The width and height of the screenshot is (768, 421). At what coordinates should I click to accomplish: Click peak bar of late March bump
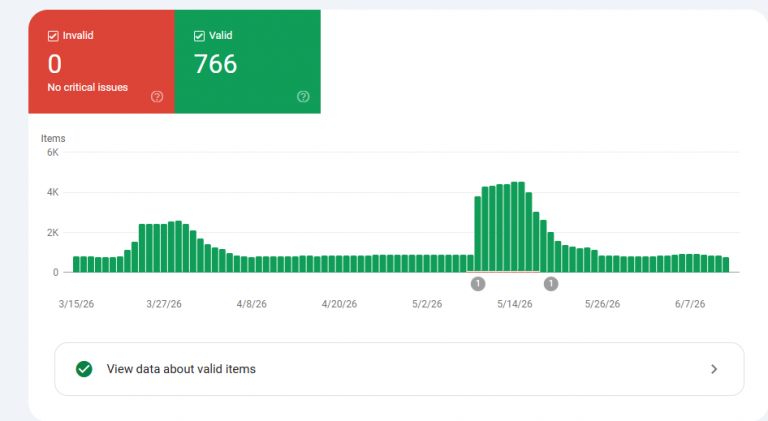point(178,247)
